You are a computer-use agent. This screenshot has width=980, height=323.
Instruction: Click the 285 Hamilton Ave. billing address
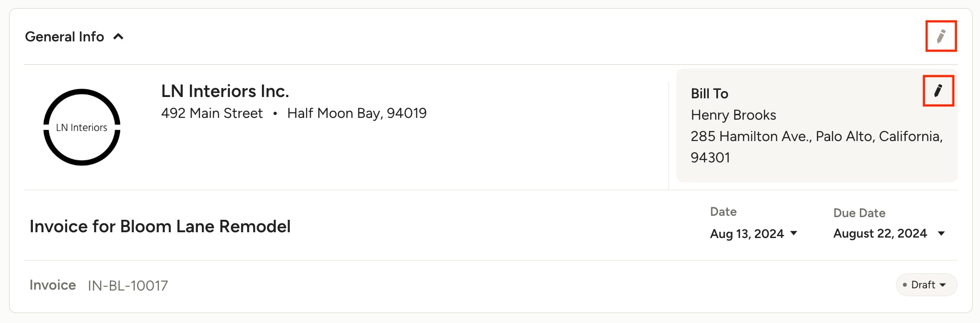[x=817, y=147]
